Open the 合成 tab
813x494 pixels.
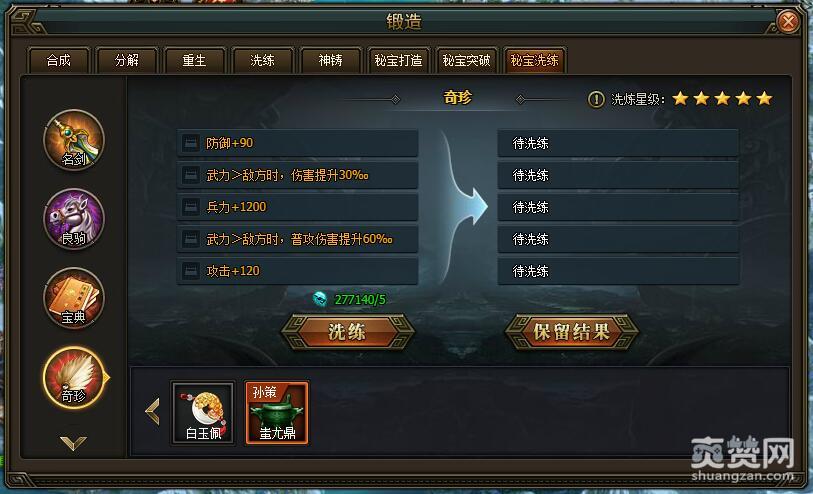coord(59,61)
